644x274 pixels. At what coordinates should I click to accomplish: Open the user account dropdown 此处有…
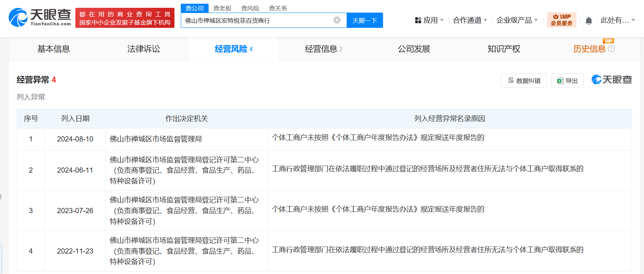click(x=618, y=20)
